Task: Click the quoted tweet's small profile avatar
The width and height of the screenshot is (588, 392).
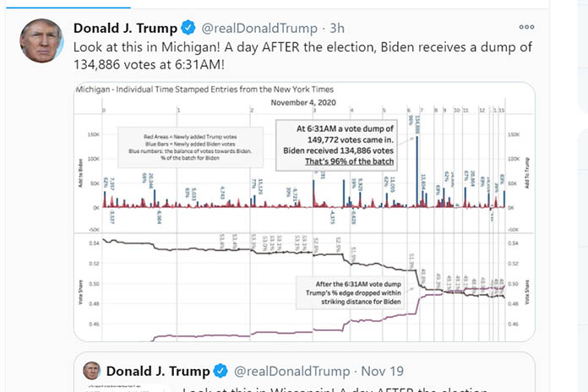Action: [x=92, y=370]
